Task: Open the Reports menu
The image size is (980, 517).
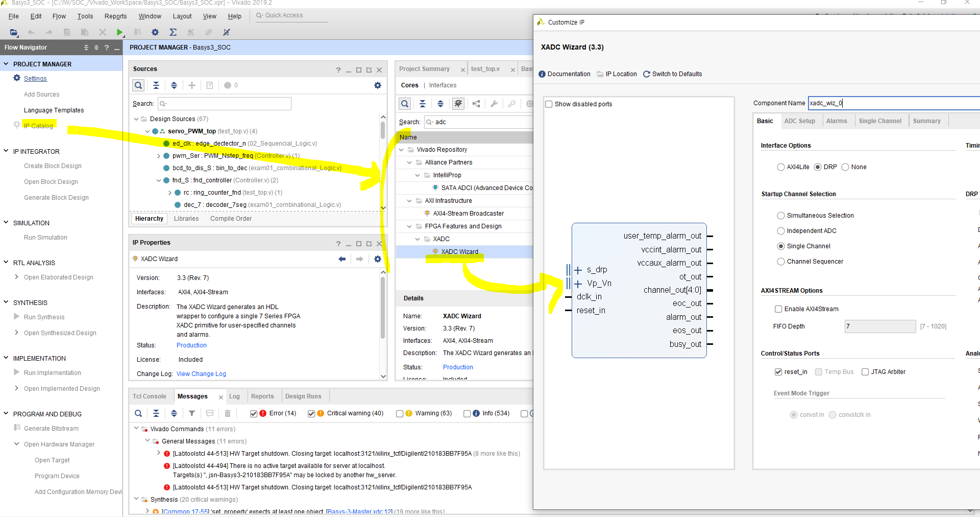Action: 115,16
